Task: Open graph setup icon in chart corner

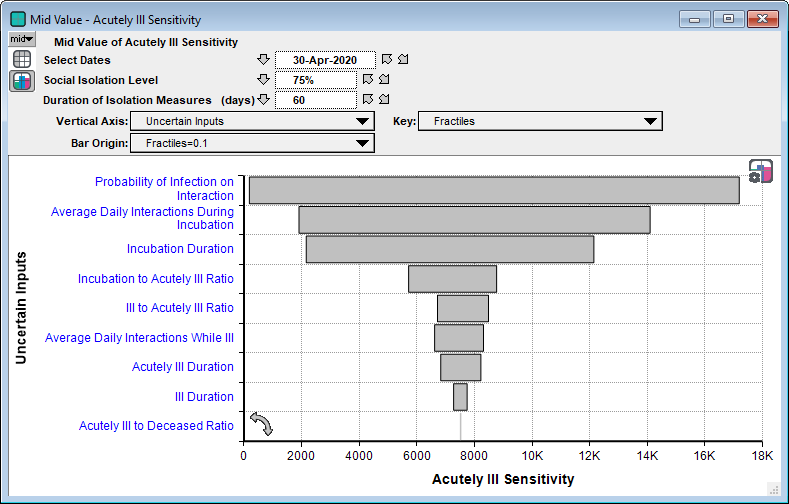Action: click(760, 172)
